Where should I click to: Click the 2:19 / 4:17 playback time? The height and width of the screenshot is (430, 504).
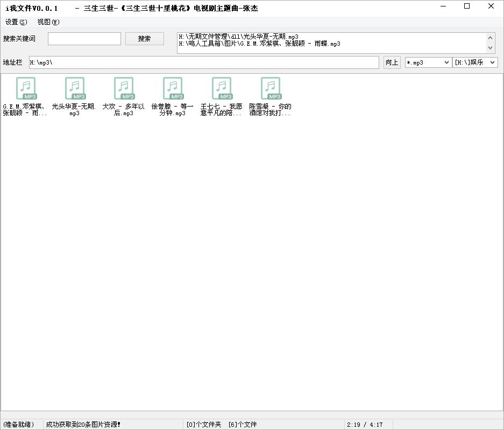[365, 425]
